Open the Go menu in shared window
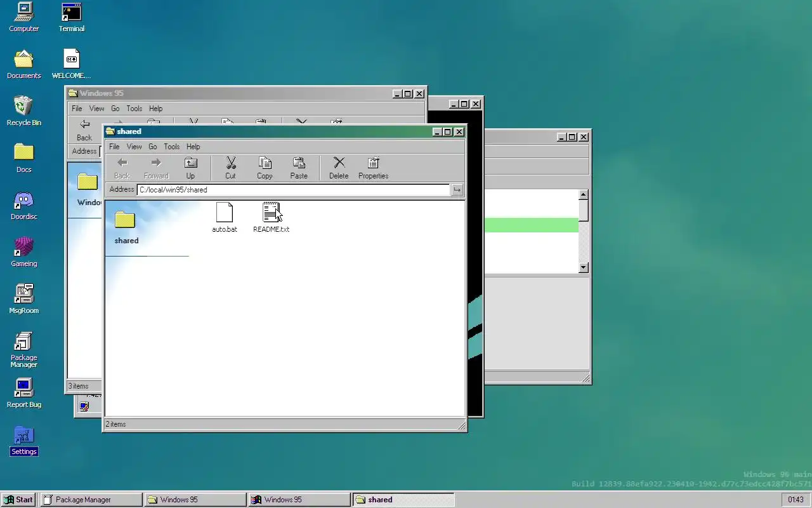Image resolution: width=812 pixels, height=508 pixels. [x=153, y=147]
